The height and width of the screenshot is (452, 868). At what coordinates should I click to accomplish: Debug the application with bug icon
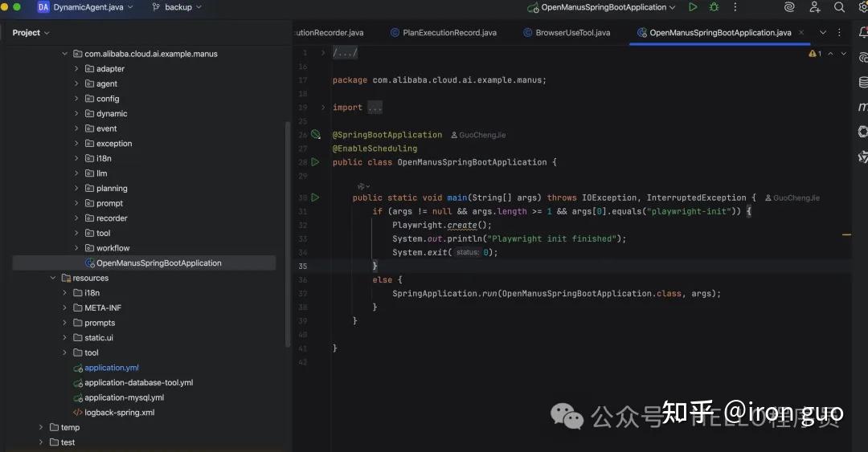714,7
